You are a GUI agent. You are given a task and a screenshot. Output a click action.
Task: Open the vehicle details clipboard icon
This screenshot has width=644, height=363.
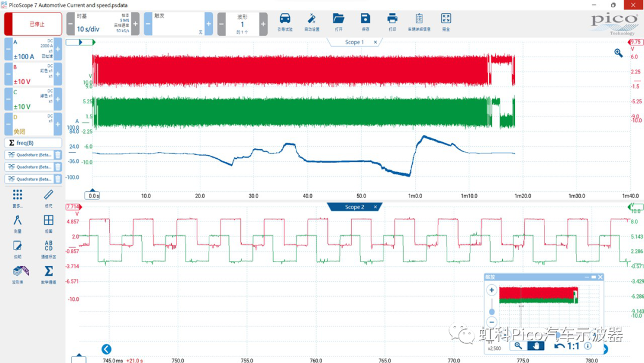[419, 22]
